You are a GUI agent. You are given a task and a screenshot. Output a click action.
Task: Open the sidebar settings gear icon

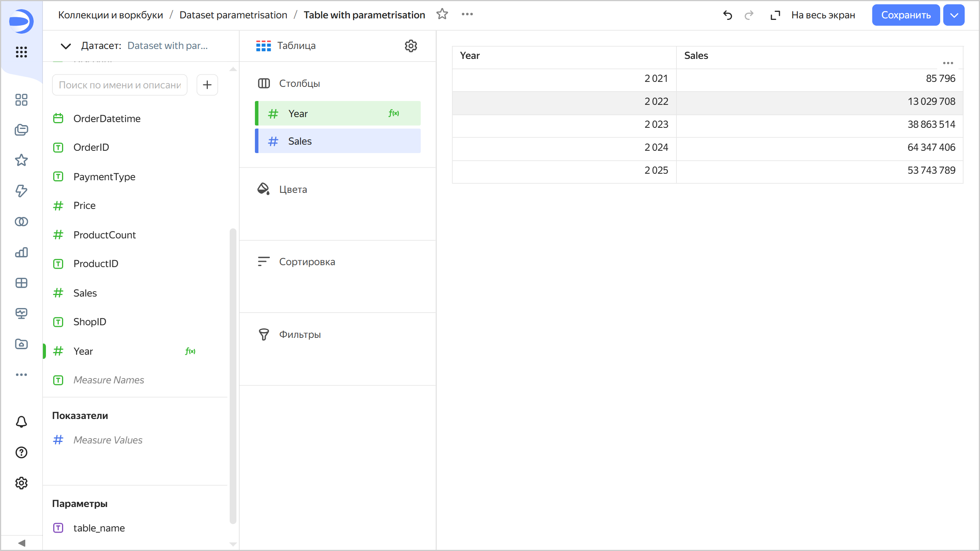(21, 483)
